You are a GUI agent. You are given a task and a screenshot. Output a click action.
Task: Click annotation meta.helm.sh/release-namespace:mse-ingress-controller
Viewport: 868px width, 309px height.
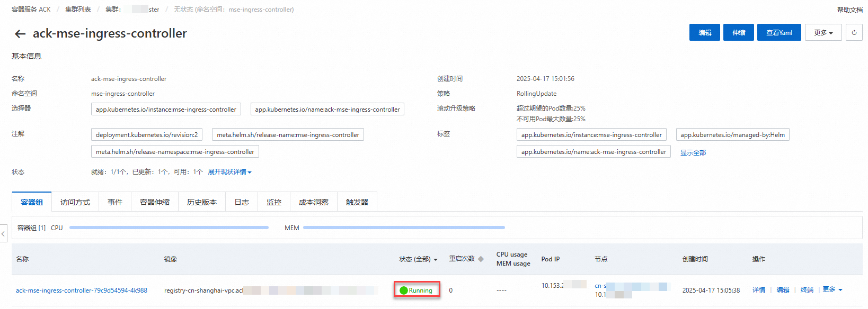pos(175,152)
